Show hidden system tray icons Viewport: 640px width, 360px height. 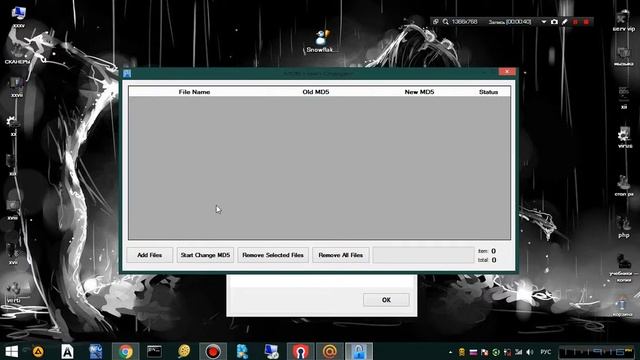coord(451,352)
